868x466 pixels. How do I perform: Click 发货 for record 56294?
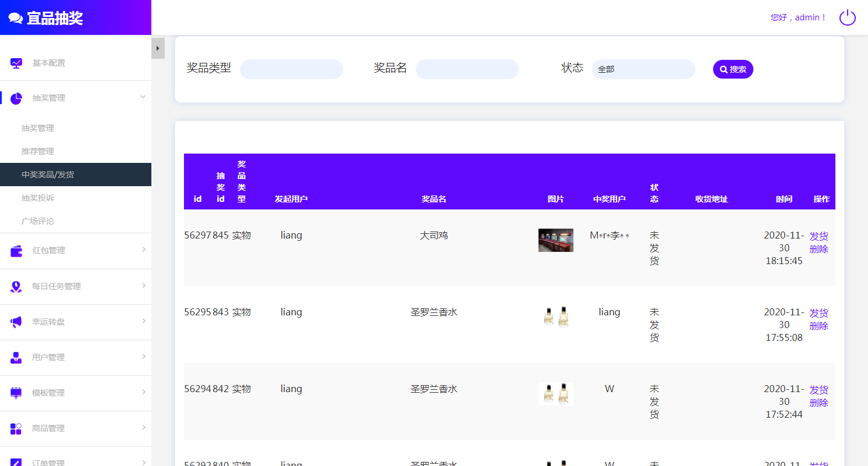[x=819, y=390]
